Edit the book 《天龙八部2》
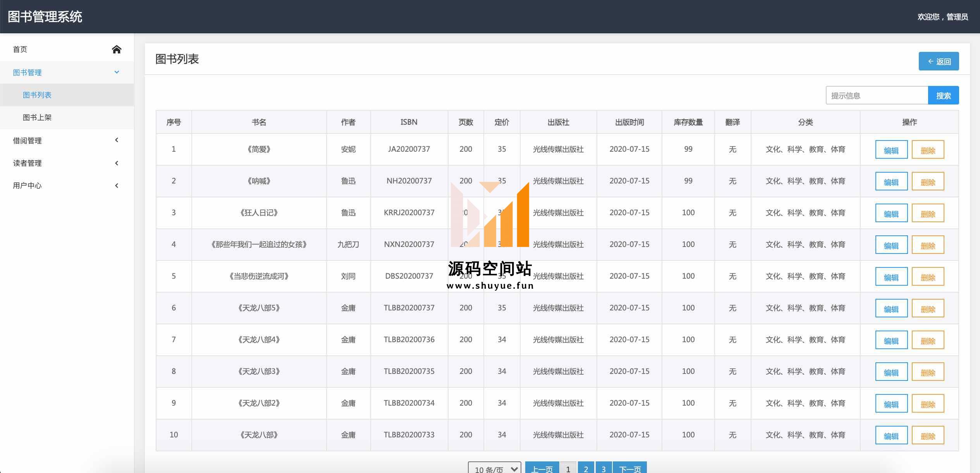Image resolution: width=980 pixels, height=473 pixels. 891,403
